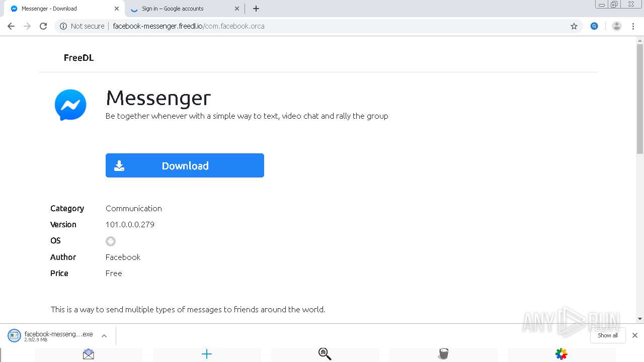This screenshot has width=644, height=362.
Task: Close the Sign in Google accounts tab
Action: click(x=237, y=9)
